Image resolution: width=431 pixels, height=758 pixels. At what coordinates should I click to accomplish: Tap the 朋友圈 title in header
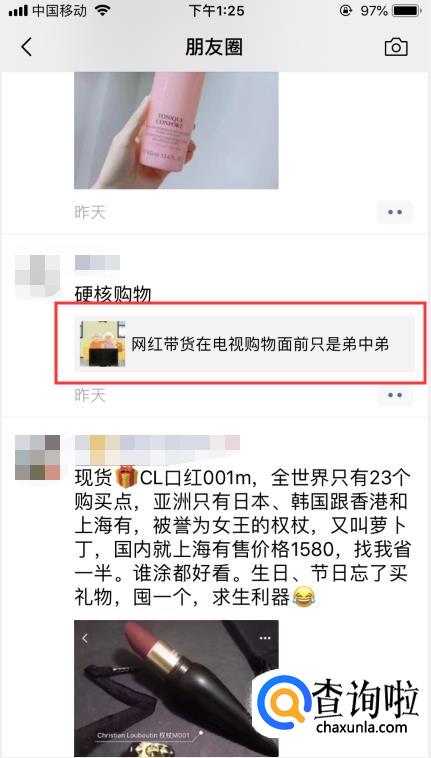pos(214,47)
